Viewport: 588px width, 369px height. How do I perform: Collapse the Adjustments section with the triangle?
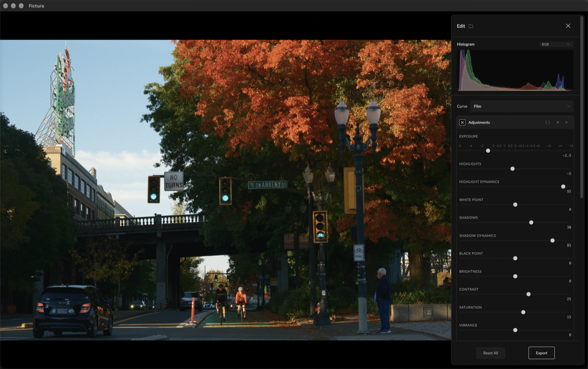(567, 122)
